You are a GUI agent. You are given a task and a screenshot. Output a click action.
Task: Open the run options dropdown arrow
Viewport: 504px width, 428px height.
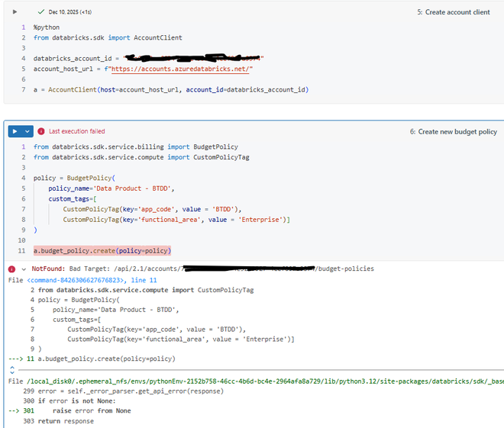(27, 131)
